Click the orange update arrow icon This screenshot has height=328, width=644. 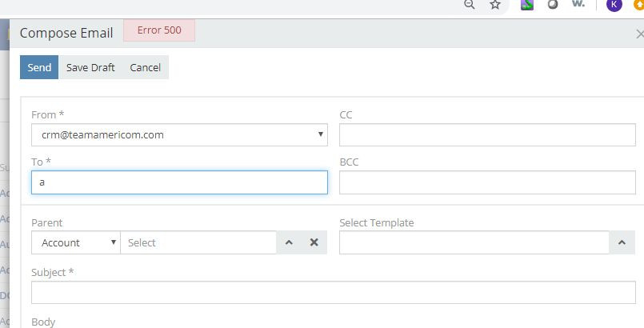click(638, 5)
